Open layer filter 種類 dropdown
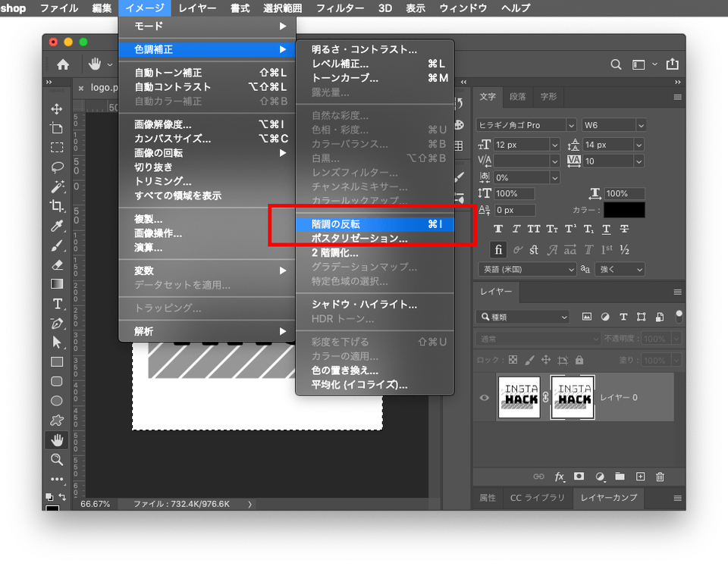This screenshot has width=728, height=566. click(522, 317)
